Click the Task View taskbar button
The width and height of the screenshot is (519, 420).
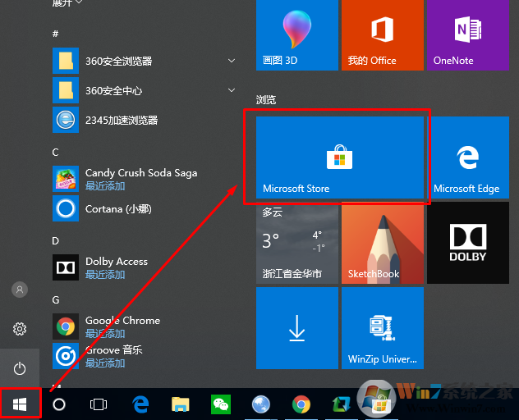99,404
